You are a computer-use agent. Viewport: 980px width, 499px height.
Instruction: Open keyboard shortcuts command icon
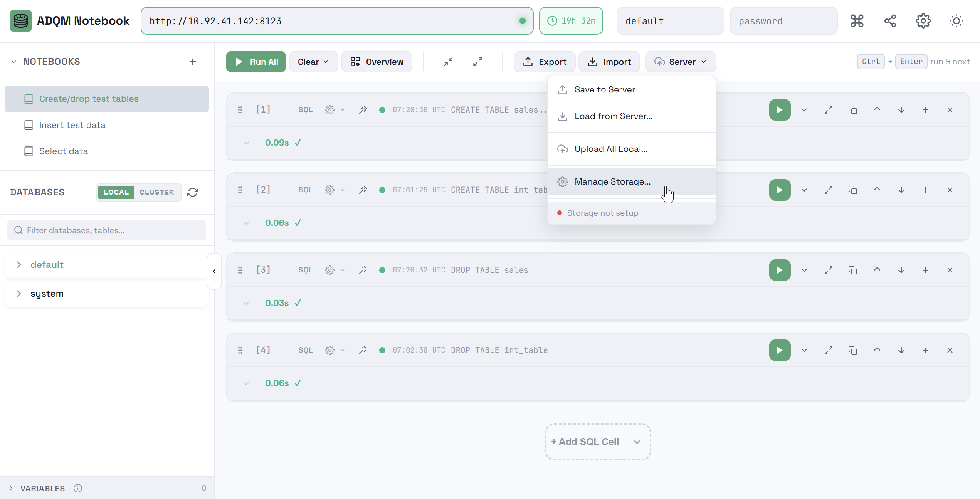pos(857,21)
